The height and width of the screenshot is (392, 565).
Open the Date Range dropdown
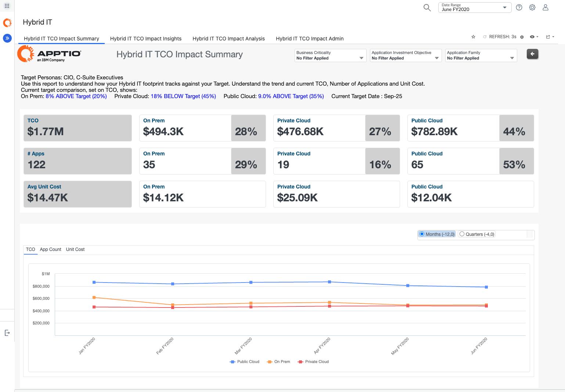[474, 8]
